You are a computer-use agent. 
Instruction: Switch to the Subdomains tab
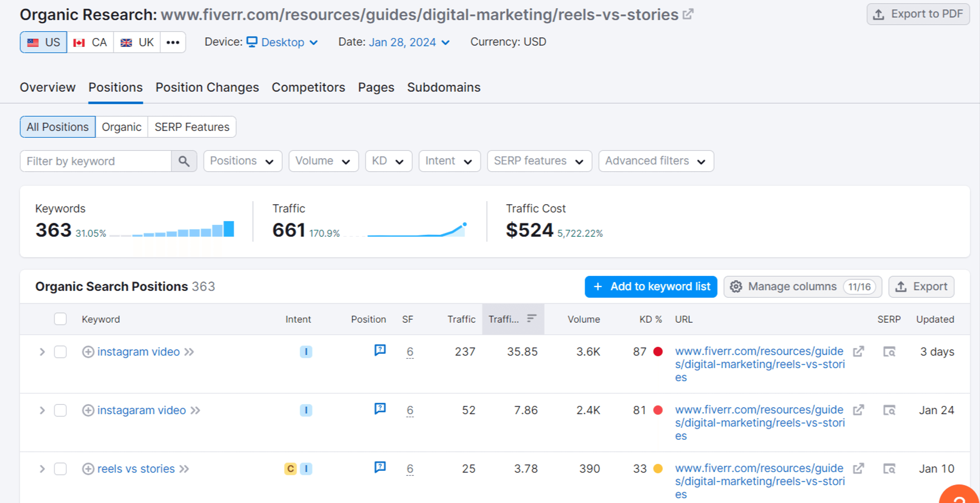(x=444, y=88)
